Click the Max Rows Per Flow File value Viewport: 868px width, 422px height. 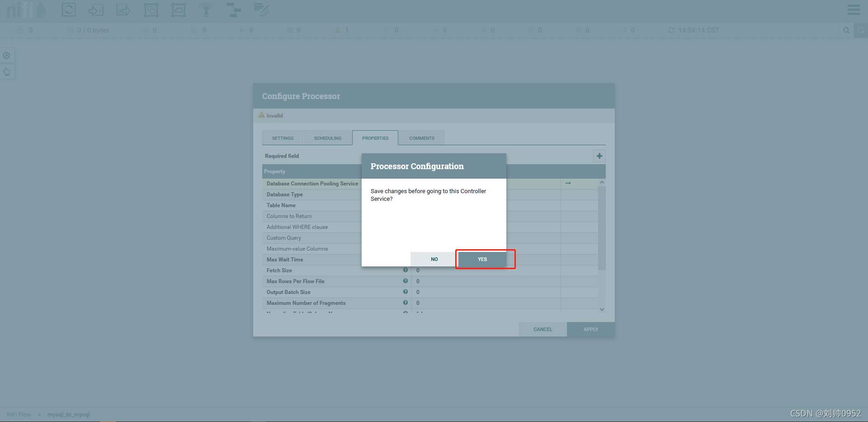tap(418, 281)
